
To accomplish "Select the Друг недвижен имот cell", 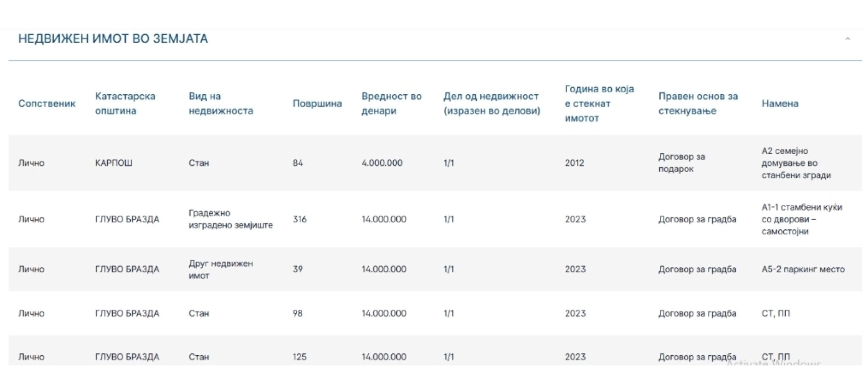I will tap(220, 269).
